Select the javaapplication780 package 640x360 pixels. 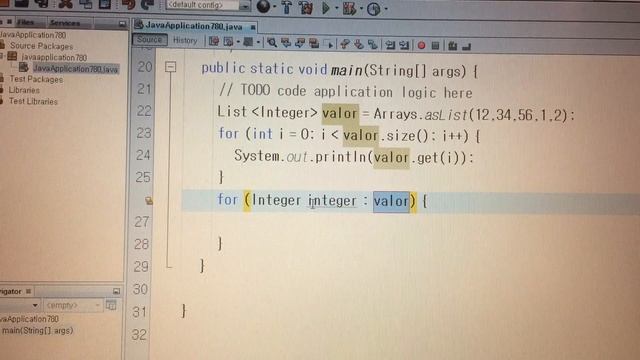pos(54,57)
